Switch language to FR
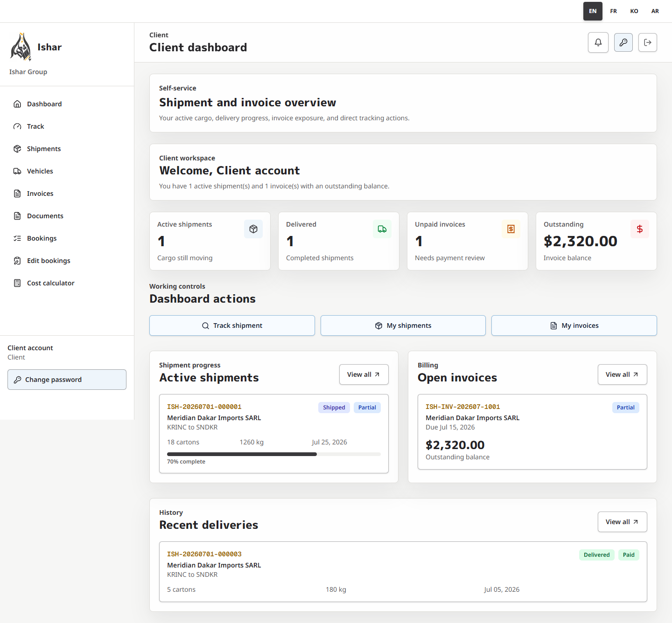Image resolution: width=672 pixels, height=623 pixels. [x=614, y=11]
